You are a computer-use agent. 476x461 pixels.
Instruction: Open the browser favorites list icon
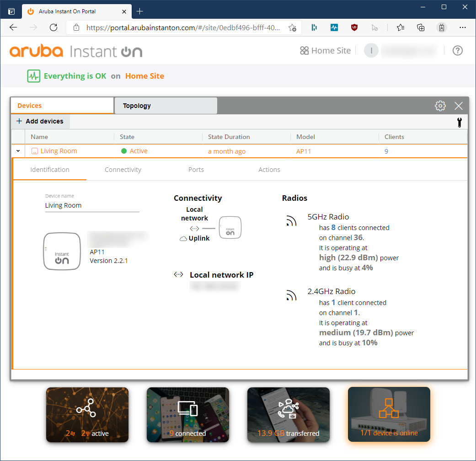[x=401, y=27]
